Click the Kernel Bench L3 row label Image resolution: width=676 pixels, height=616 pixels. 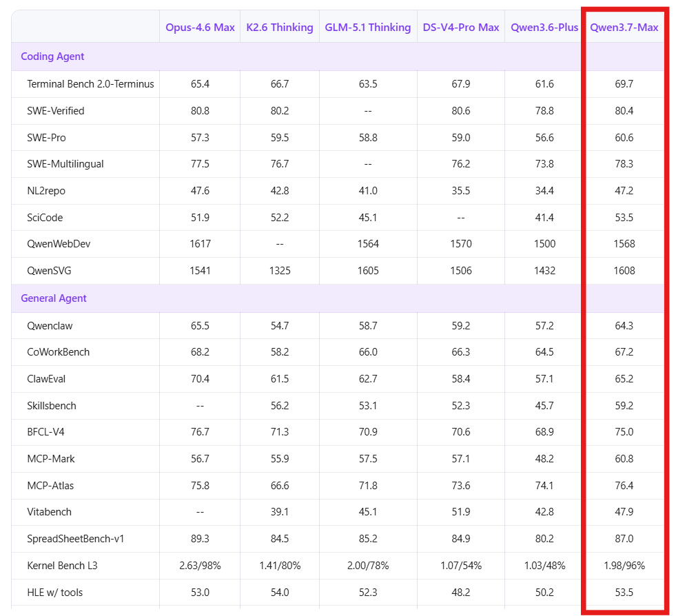point(62,565)
